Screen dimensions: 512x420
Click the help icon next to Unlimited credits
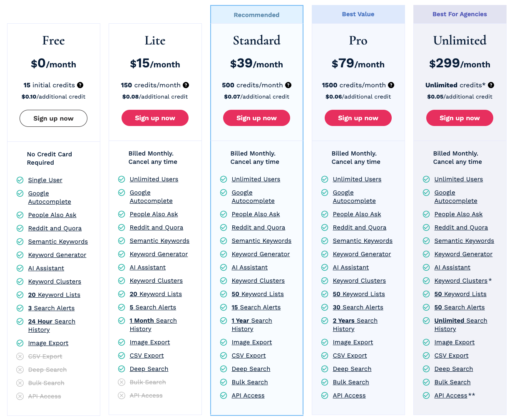point(491,85)
